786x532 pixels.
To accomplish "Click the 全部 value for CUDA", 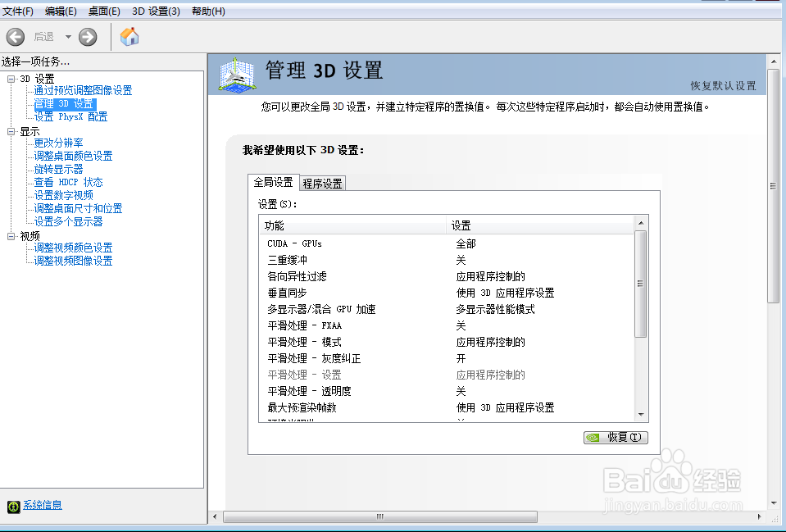I will point(466,243).
